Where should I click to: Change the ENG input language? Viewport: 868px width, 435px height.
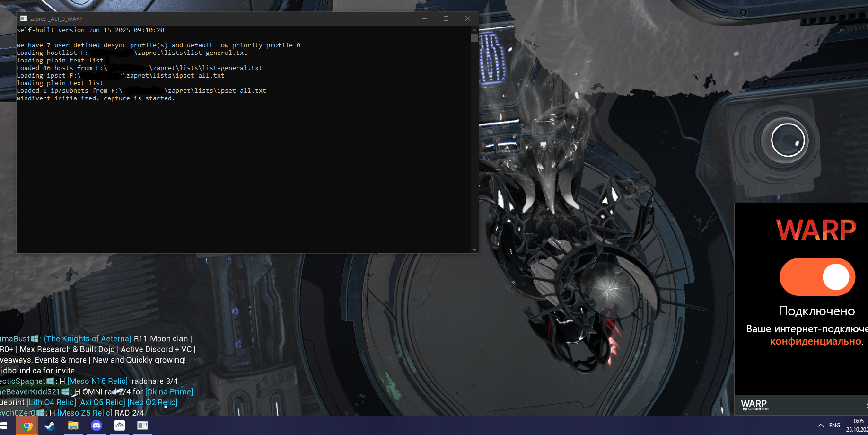click(835, 426)
